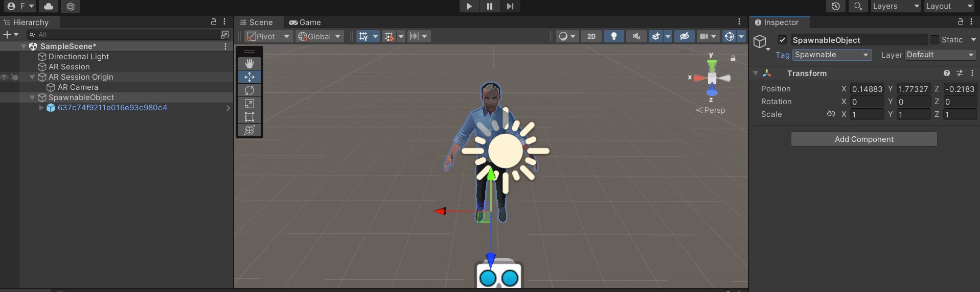
Task: Expand the 637c74f9211e016e93c980c4 prefab item
Action: click(x=41, y=108)
